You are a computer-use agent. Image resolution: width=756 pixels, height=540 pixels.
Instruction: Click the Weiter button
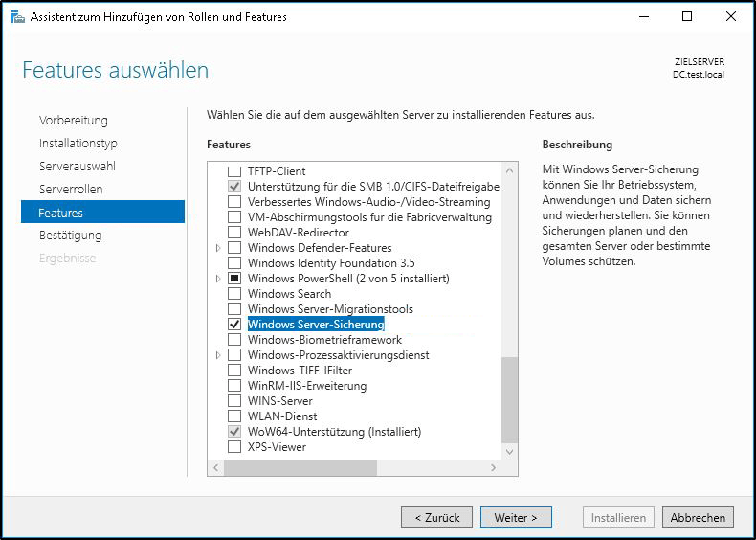[516, 517]
